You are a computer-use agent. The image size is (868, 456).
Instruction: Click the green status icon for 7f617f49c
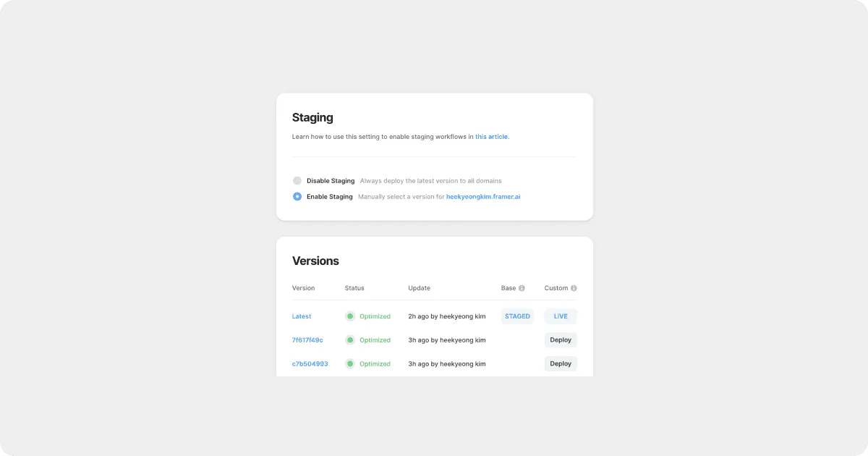pos(350,340)
